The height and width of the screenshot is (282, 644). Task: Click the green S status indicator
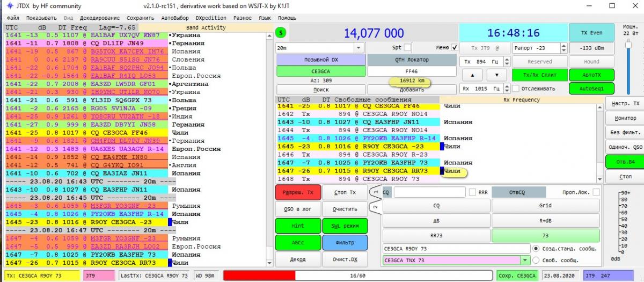coord(282,33)
